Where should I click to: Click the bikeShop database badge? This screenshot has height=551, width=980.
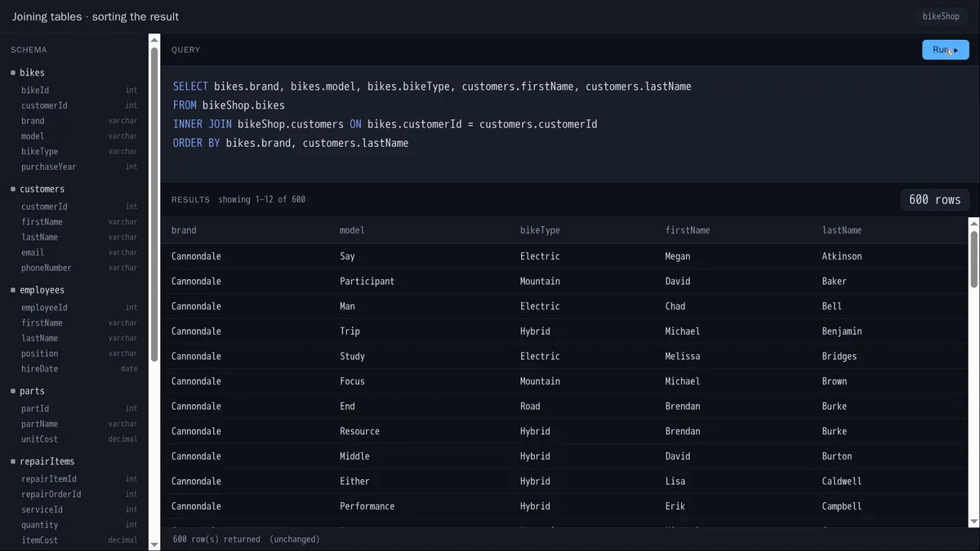[x=941, y=16]
